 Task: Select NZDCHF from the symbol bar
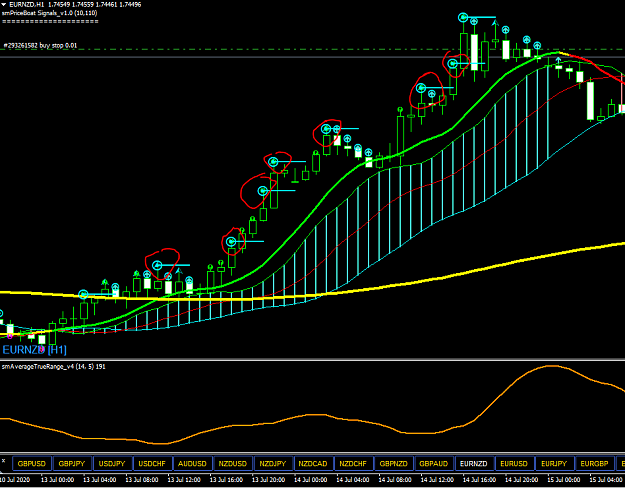tap(354, 464)
